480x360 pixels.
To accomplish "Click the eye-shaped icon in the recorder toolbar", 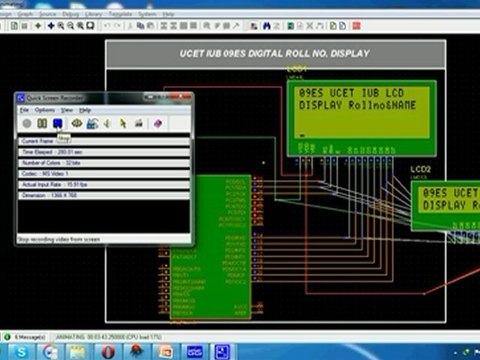I will pos(77,124).
